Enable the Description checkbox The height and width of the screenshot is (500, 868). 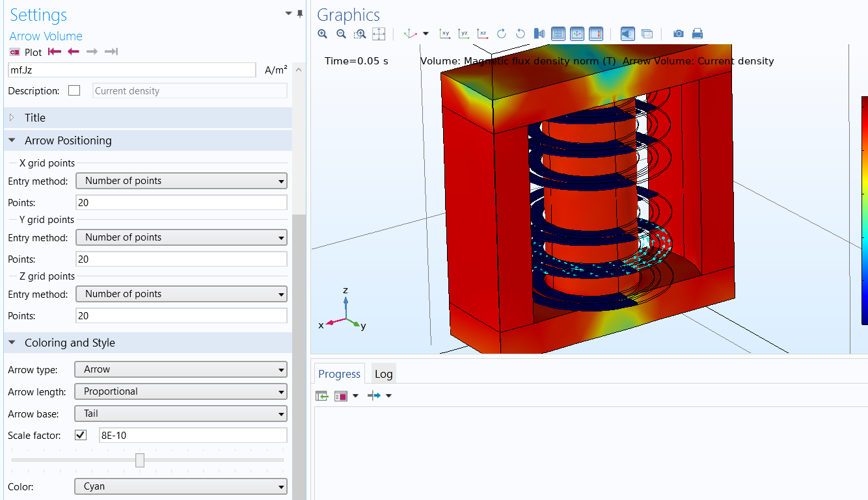[x=74, y=91]
